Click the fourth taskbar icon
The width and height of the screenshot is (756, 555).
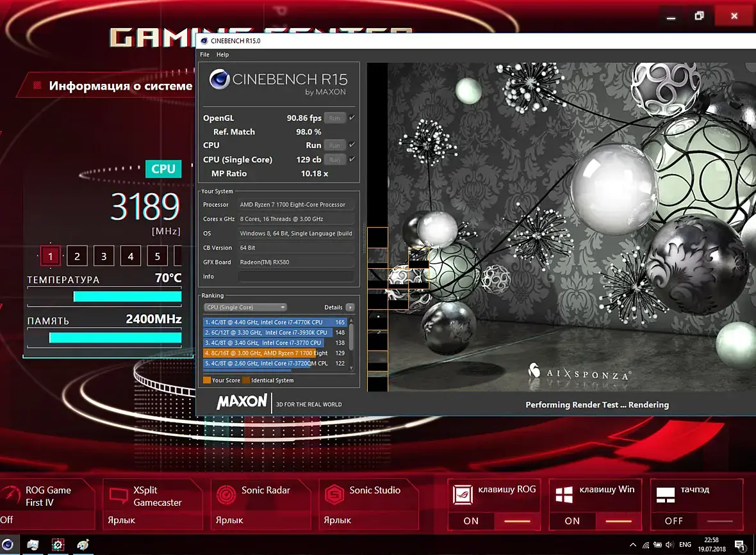[83, 545]
